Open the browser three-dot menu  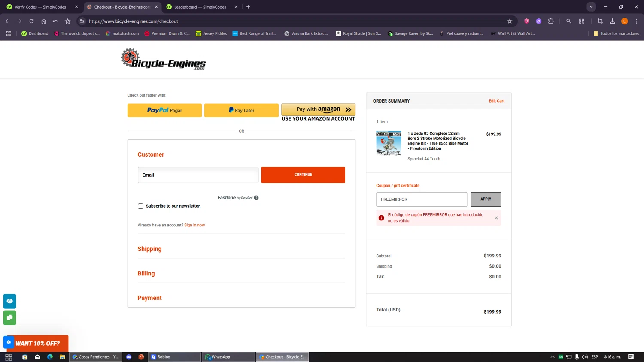637,21
